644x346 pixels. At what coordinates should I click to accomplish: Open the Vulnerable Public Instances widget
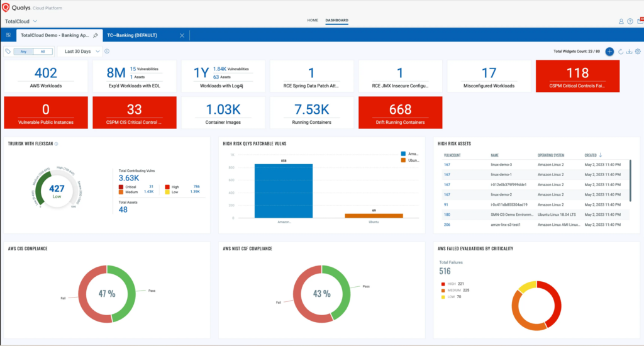tap(45, 113)
